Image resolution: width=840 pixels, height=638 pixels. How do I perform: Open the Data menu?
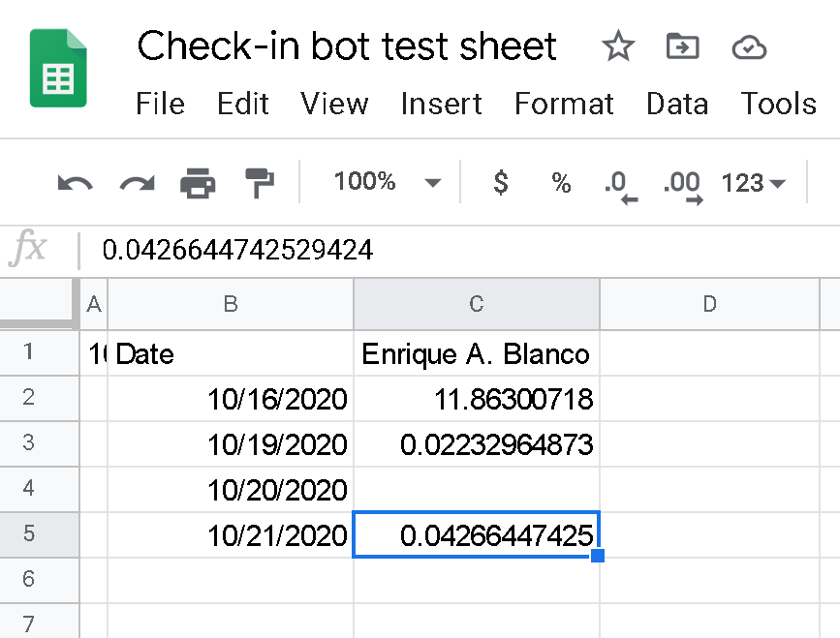(677, 104)
